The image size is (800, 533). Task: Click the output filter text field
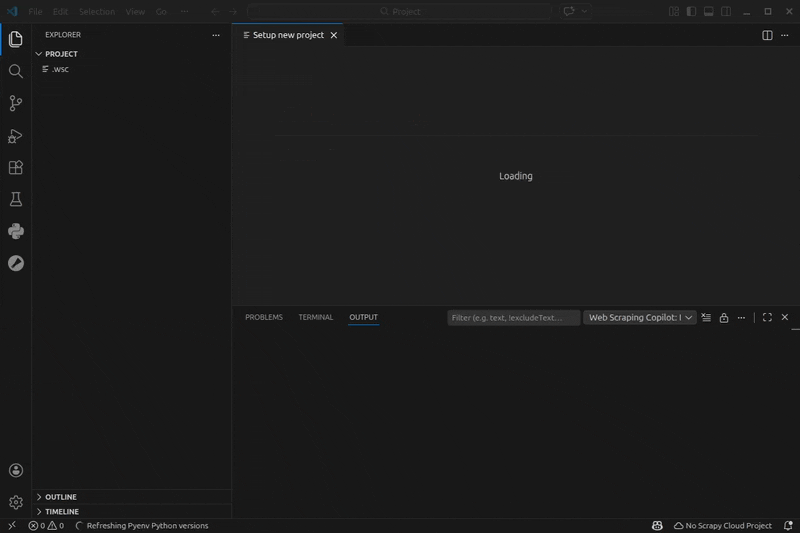pyautogui.click(x=513, y=318)
